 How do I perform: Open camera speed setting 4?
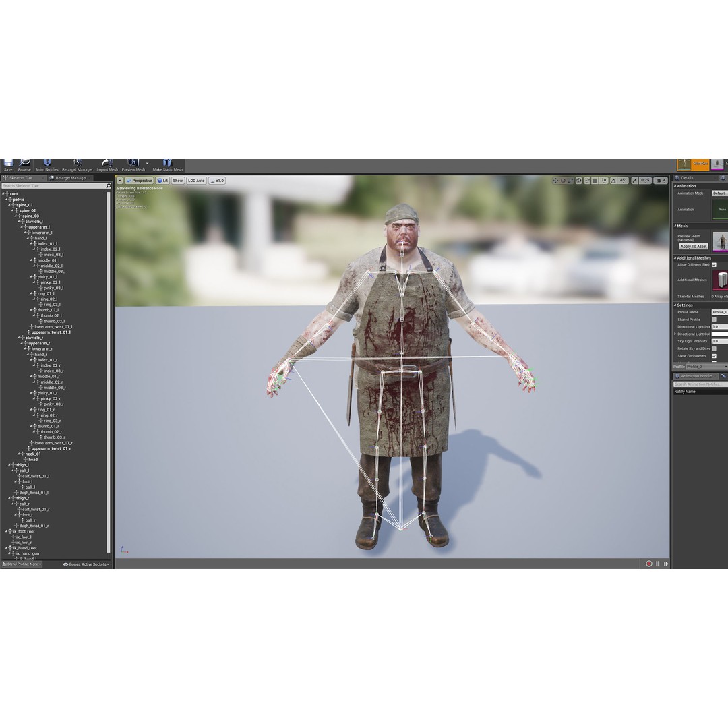[661, 181]
